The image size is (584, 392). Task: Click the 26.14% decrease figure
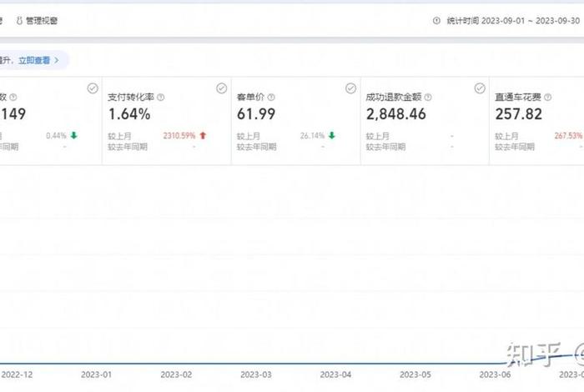point(312,135)
